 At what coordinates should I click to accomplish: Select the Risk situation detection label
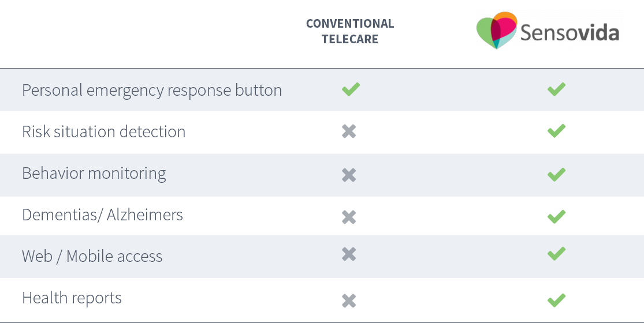(x=103, y=132)
